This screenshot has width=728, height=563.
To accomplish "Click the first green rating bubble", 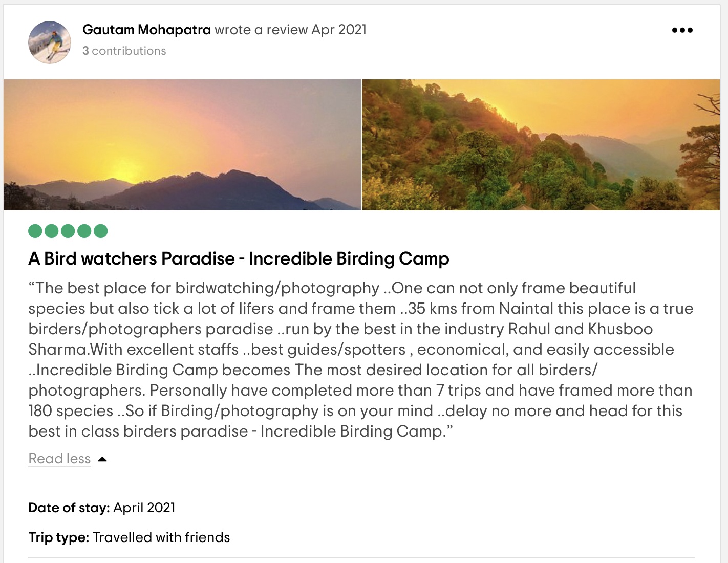I will [x=35, y=231].
